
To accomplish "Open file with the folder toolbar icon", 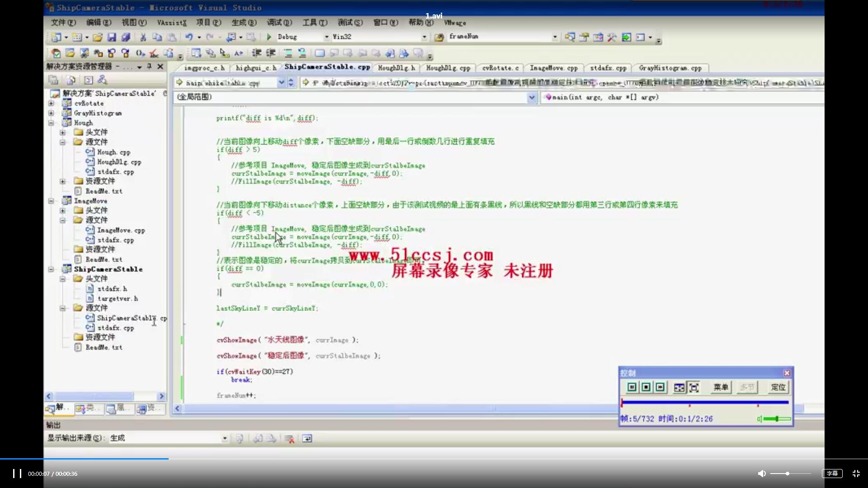I will click(98, 37).
